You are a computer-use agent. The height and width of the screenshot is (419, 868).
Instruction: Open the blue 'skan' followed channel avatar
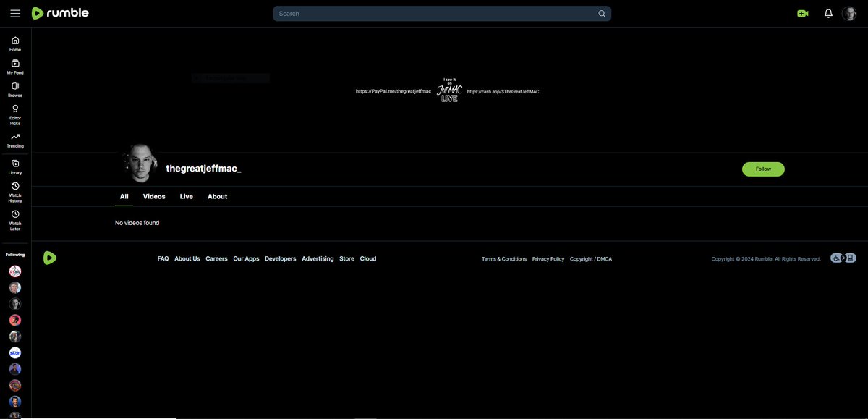(15, 352)
